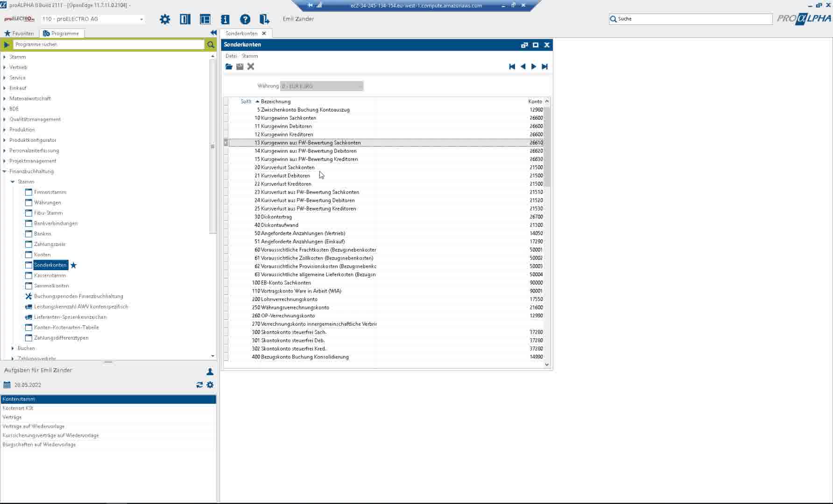The width and height of the screenshot is (833, 504).
Task: Sort by SoKt column header
Action: coord(246,101)
